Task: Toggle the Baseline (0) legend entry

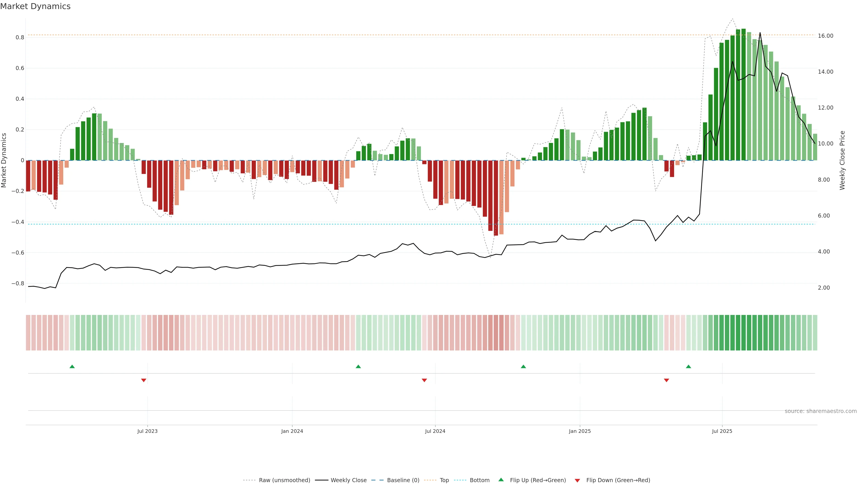Action: (x=403, y=480)
